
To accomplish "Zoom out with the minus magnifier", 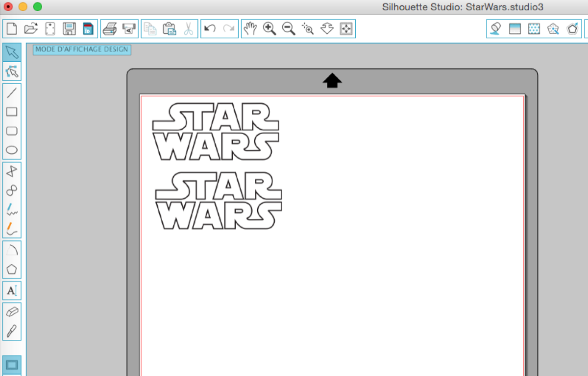I will click(x=289, y=28).
